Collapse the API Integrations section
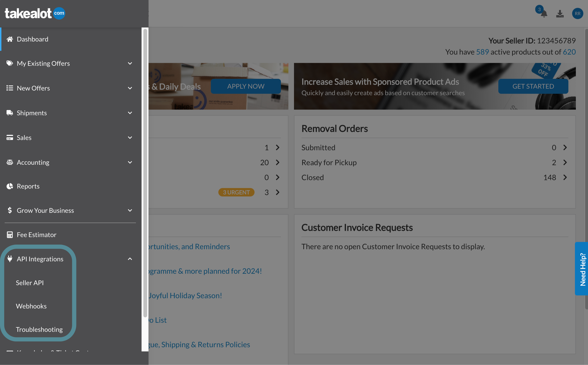This screenshot has height=365, width=588. click(130, 259)
